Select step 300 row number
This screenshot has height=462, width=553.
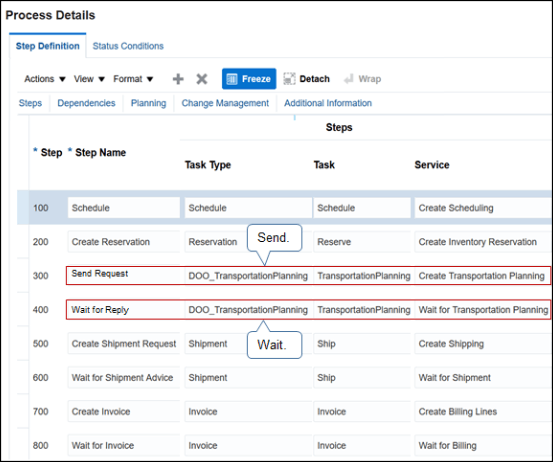tap(41, 276)
